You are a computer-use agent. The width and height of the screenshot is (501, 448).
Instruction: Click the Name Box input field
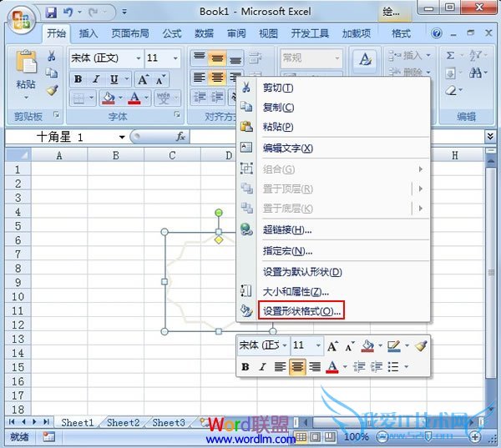tap(61, 137)
